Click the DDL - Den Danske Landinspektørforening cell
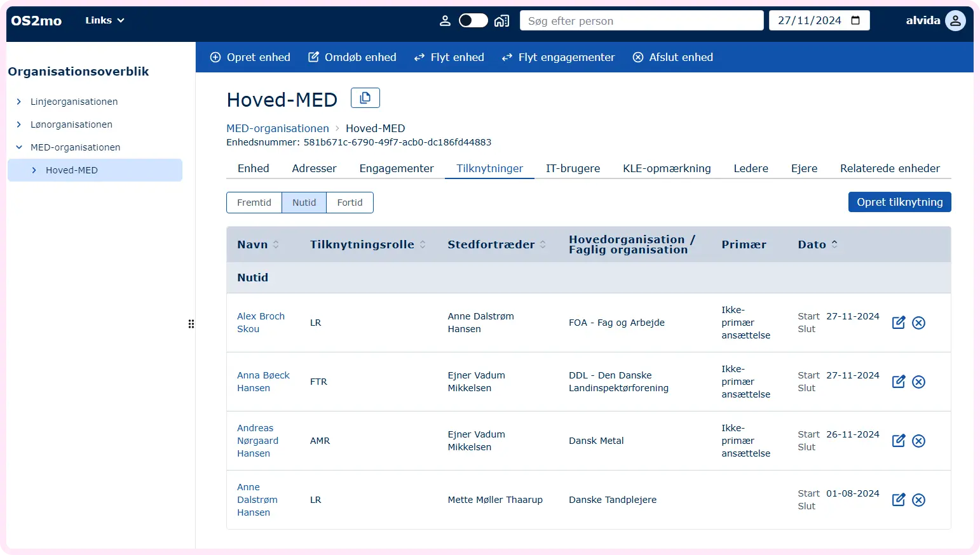 point(618,382)
